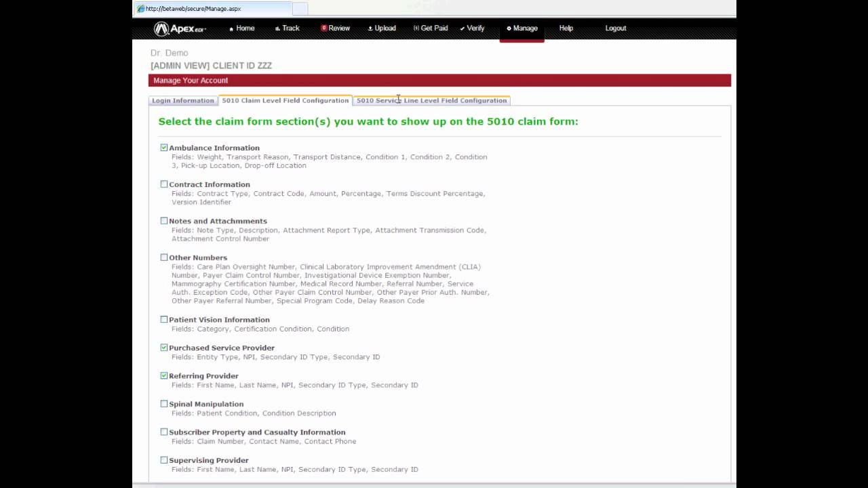Screen dimensions: 868x488
Task: Switch to the Login Information tab
Action: pos(183,100)
